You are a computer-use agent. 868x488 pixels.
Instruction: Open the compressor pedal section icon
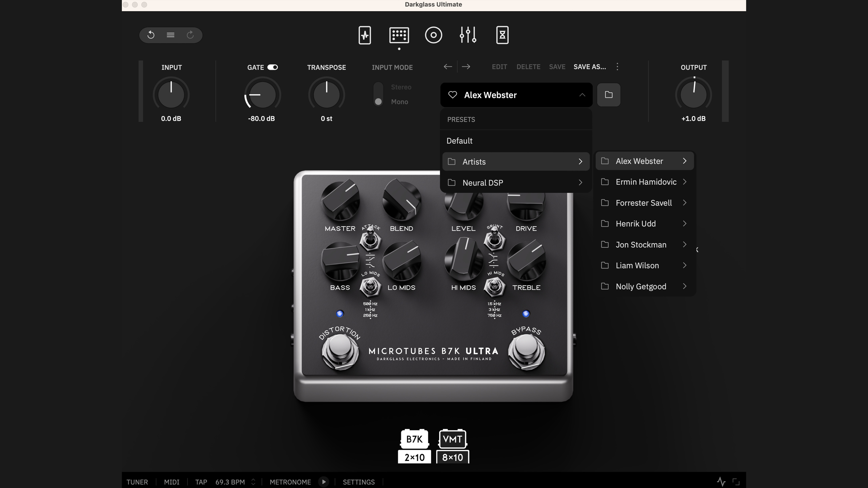pyautogui.click(x=365, y=35)
